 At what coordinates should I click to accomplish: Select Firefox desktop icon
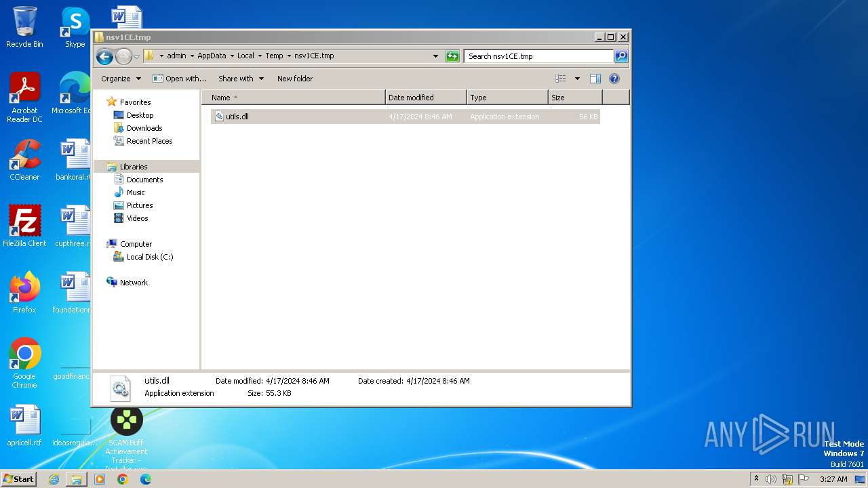coord(24,293)
